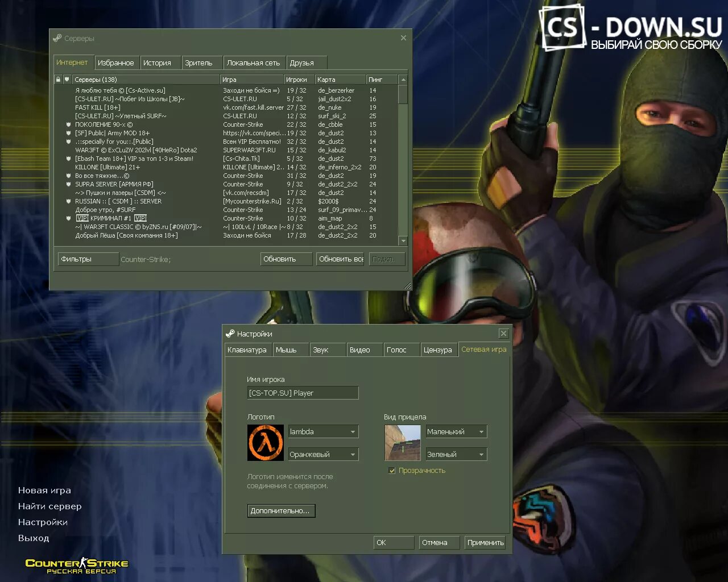Close the Настройки window
The width and height of the screenshot is (728, 582).
pyautogui.click(x=503, y=334)
